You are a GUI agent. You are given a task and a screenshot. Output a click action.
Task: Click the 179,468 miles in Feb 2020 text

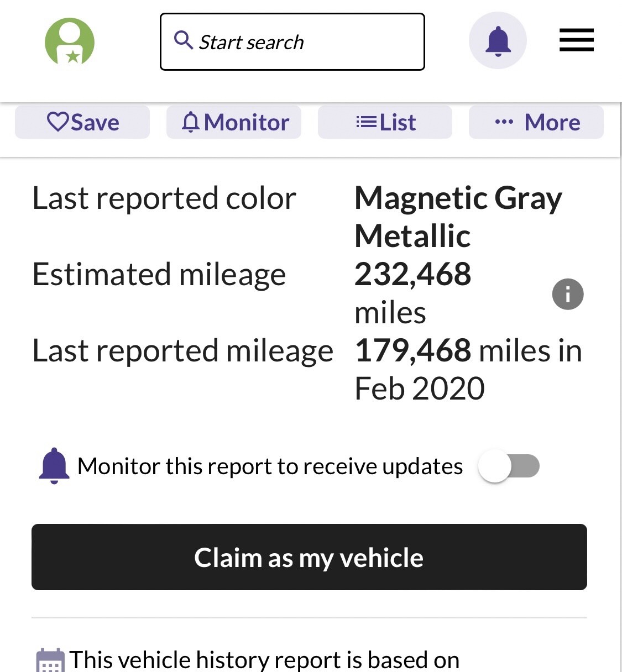point(468,369)
